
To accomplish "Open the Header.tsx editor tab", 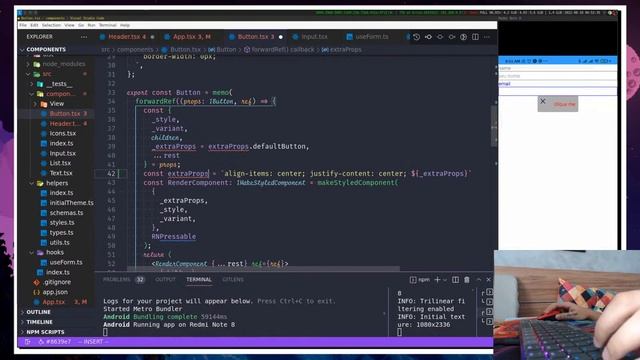I will pyautogui.click(x=127, y=37).
